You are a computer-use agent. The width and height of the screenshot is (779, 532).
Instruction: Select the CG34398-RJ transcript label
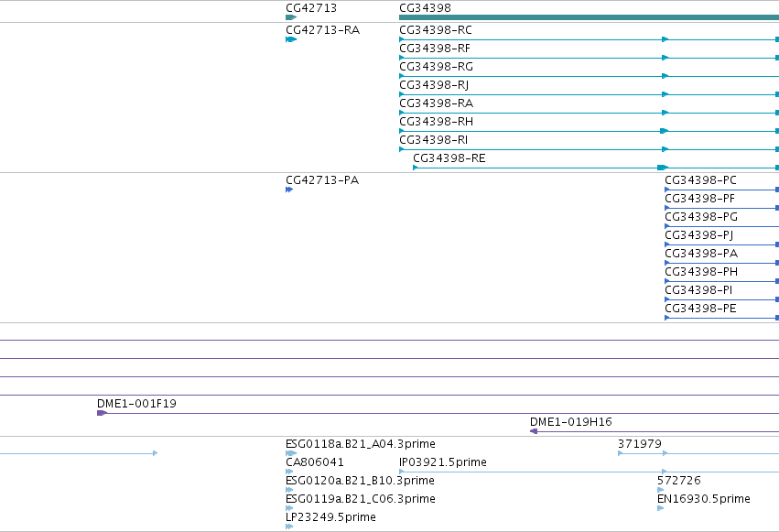tap(434, 85)
